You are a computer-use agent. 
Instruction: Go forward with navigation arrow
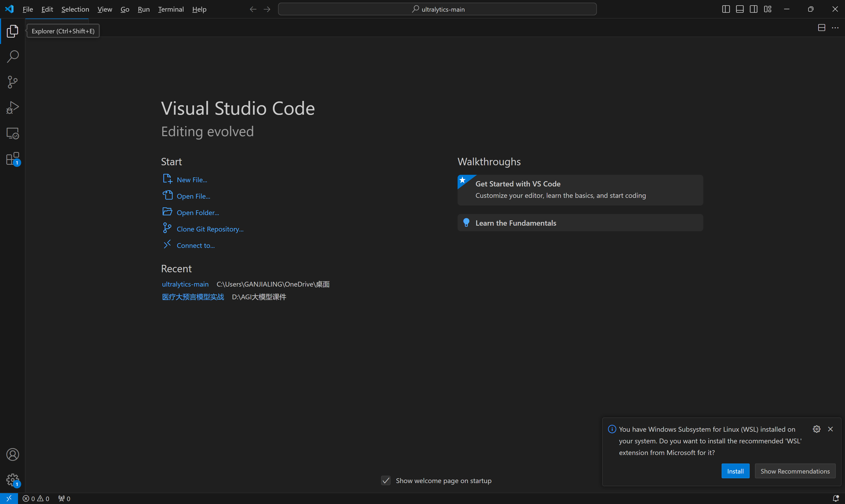click(x=267, y=9)
